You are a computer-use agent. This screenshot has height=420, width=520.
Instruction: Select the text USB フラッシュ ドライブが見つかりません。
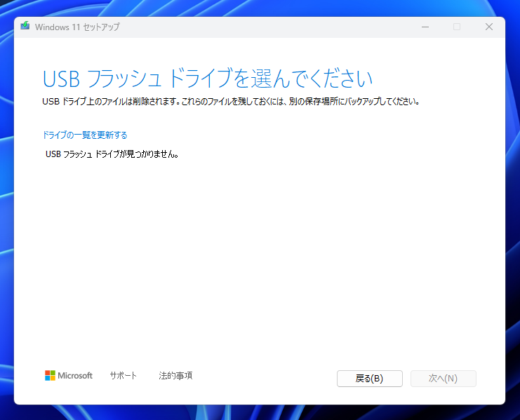click(x=112, y=154)
